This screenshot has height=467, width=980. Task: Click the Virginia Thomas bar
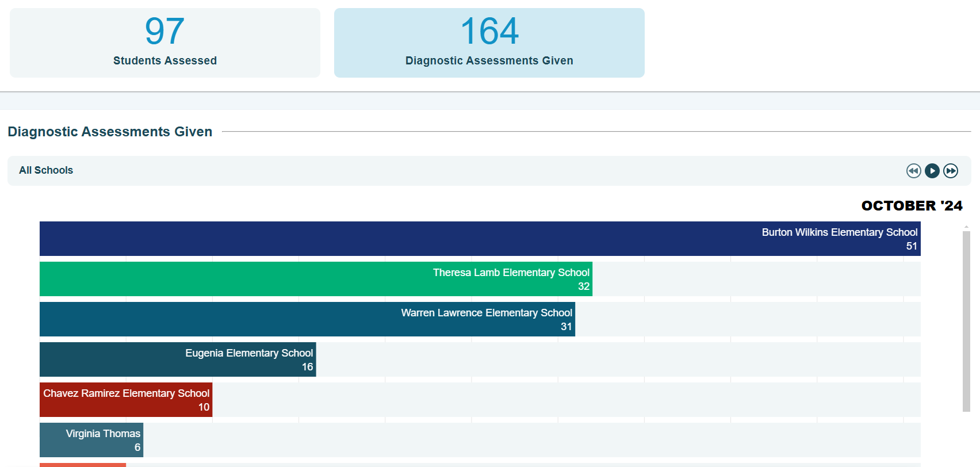(x=91, y=440)
